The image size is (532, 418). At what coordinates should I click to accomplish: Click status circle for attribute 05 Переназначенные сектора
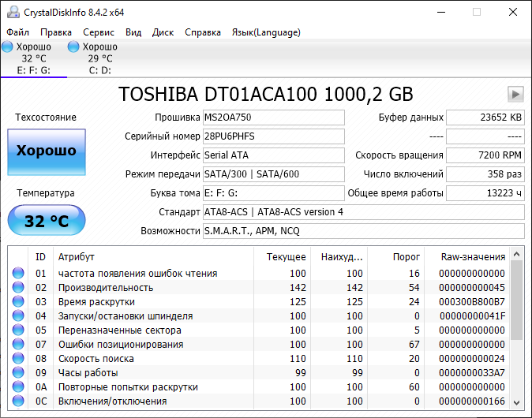18,330
